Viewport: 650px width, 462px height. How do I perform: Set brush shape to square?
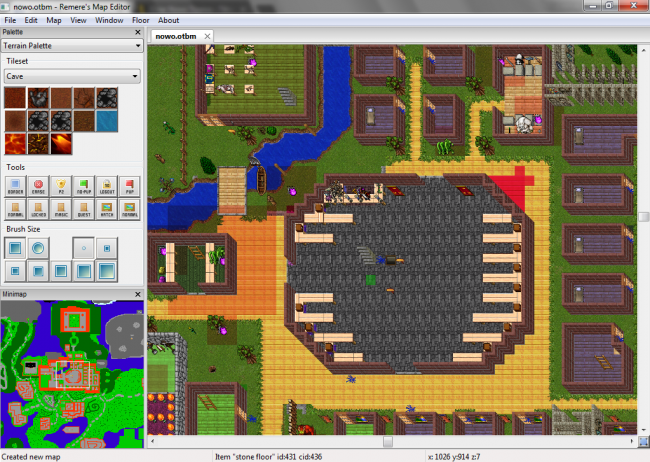pos(15,248)
